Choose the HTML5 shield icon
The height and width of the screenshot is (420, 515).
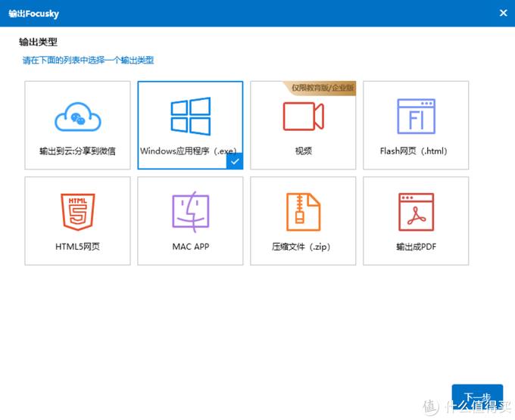pos(78,212)
